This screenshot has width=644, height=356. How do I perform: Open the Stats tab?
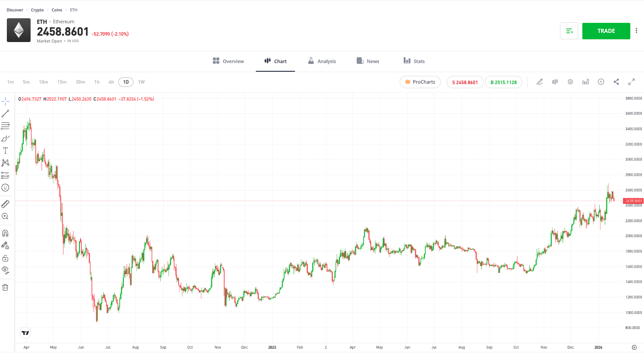(x=414, y=61)
